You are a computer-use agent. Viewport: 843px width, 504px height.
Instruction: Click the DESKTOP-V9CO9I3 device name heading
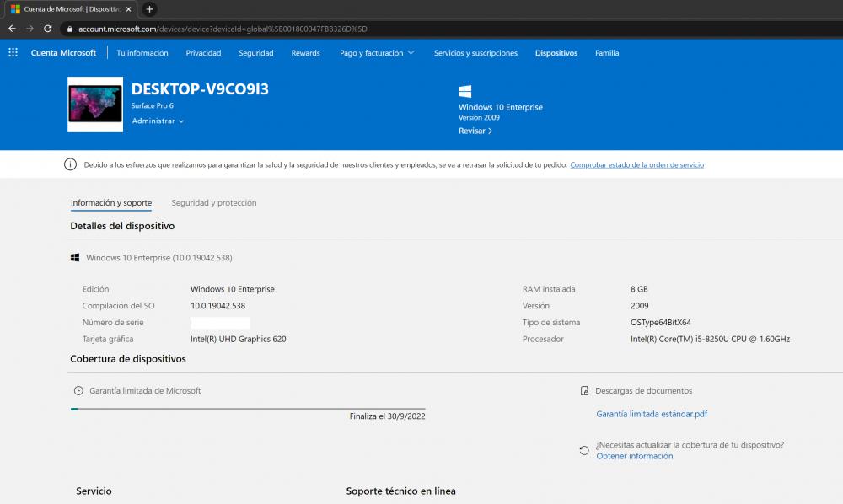click(x=200, y=89)
